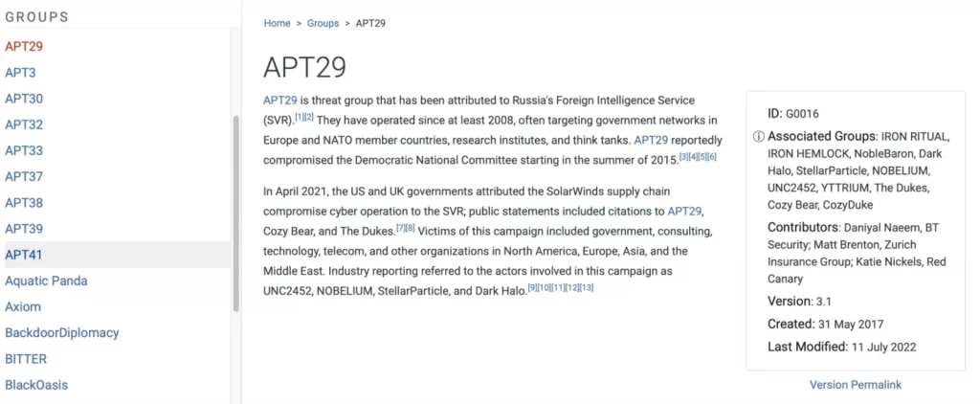Select APT41 in the groups sidebar
This screenshot has height=404, width=980.
pos(24,255)
